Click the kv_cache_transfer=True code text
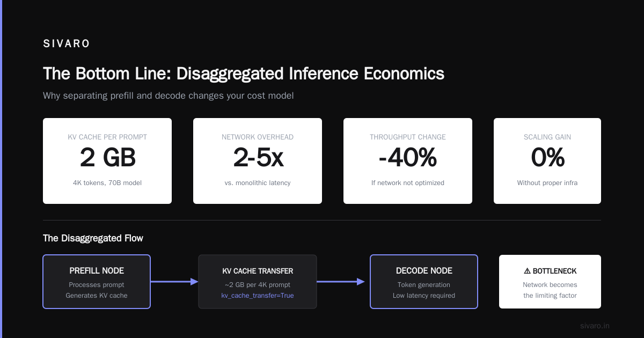This screenshot has width=644, height=338. [x=258, y=296]
